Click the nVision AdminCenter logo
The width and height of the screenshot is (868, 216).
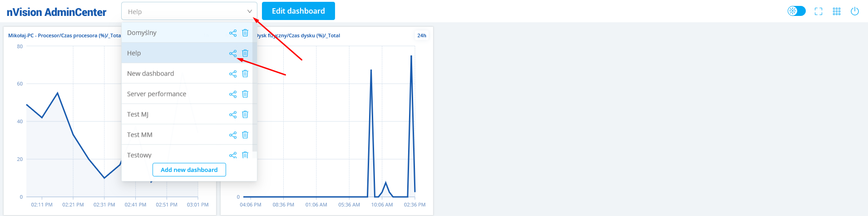[56, 12]
